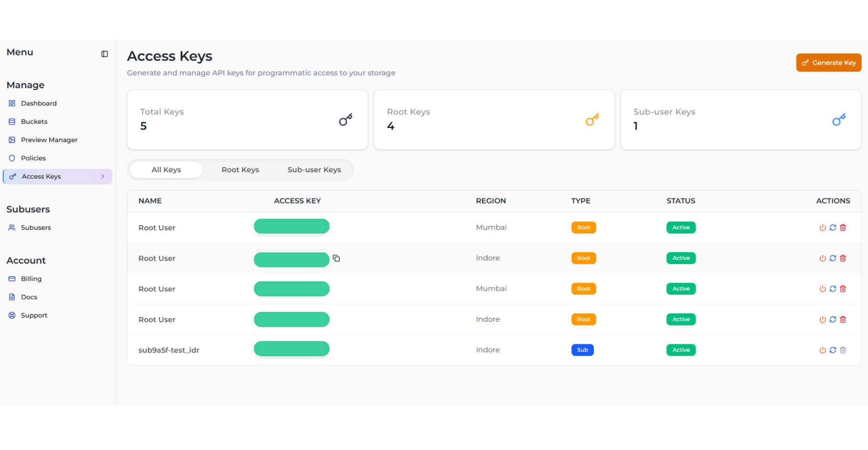Click the NAME column header
The width and height of the screenshot is (868, 450).
tap(150, 201)
